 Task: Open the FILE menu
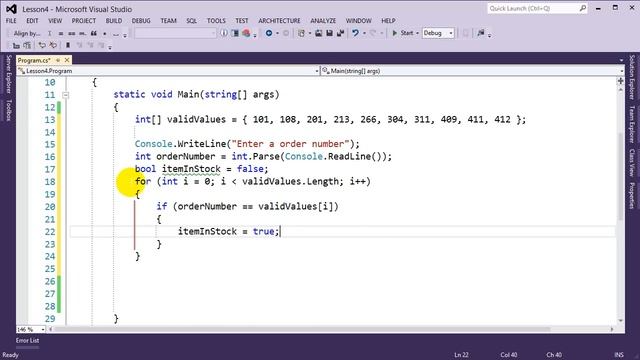pos(11,20)
